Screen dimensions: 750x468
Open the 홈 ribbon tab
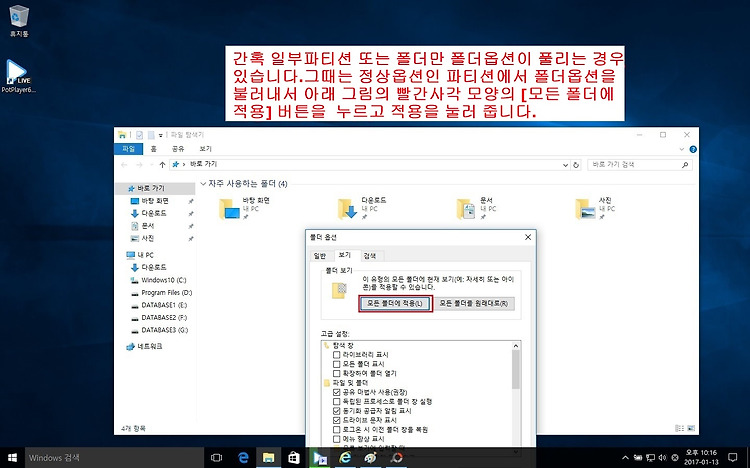[x=154, y=149]
